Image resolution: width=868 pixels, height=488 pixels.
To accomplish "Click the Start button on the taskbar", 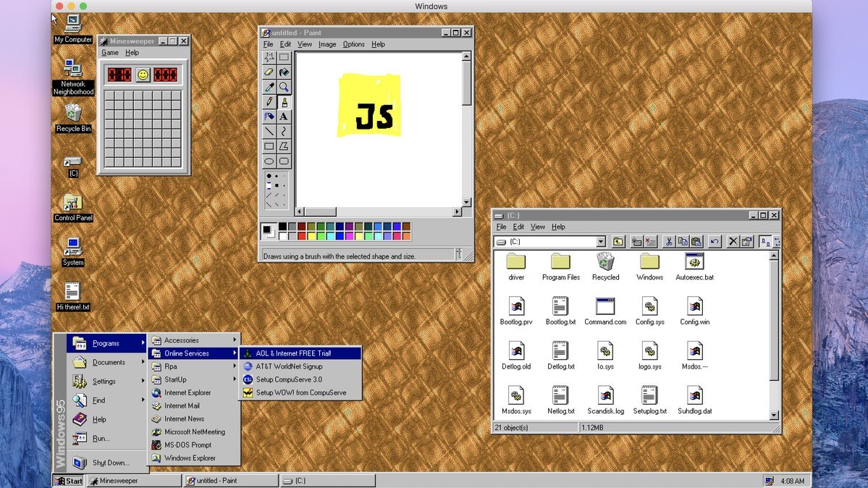I will tap(69, 481).
